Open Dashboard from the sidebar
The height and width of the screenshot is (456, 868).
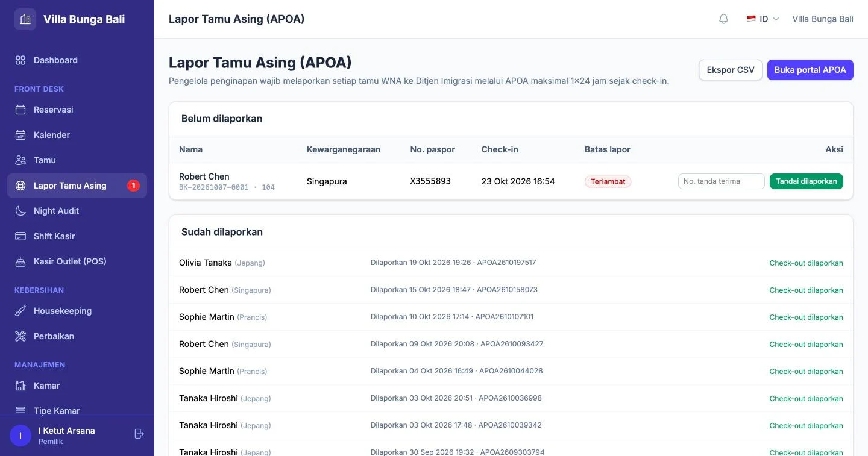[77, 60]
